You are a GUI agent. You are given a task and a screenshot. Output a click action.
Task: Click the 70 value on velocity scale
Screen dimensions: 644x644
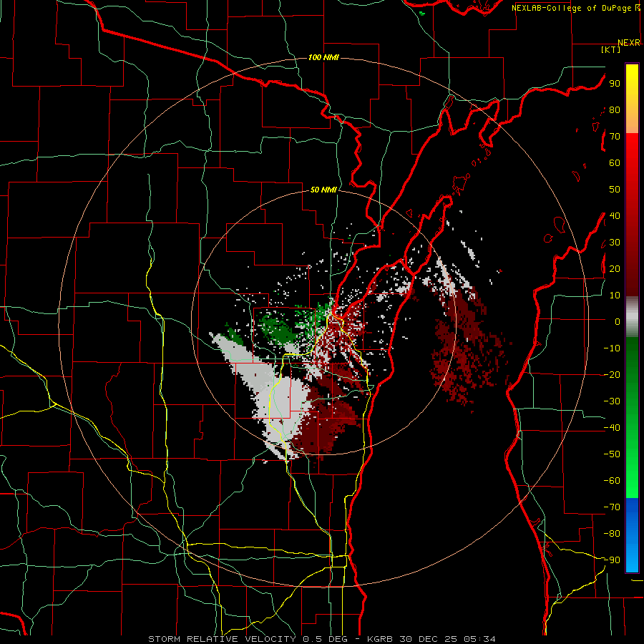point(615,137)
